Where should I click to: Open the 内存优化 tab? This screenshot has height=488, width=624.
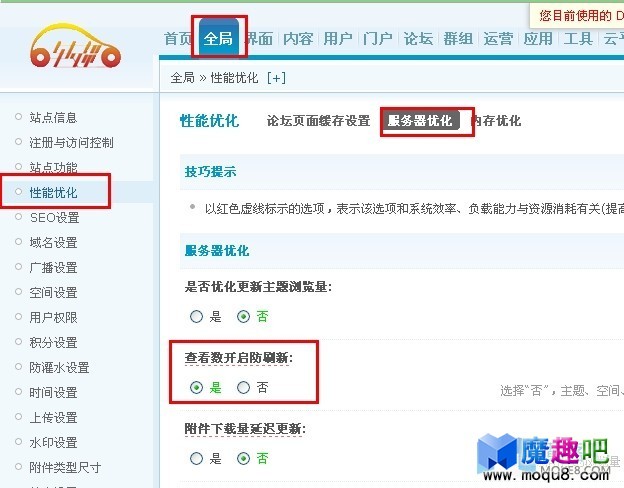496,121
